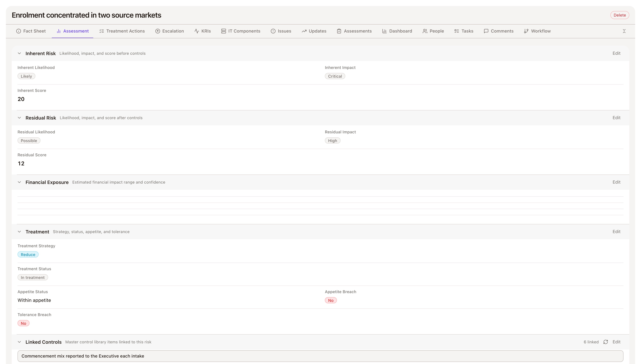641x364 pixels.
Task: Open the Commencement mix control item
Action: tap(320, 356)
